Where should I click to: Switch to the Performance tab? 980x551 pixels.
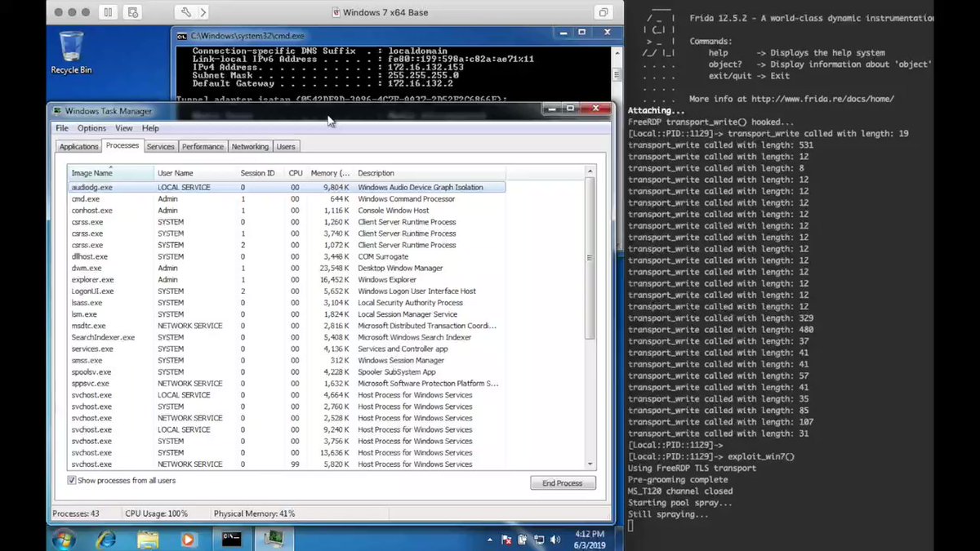point(203,146)
